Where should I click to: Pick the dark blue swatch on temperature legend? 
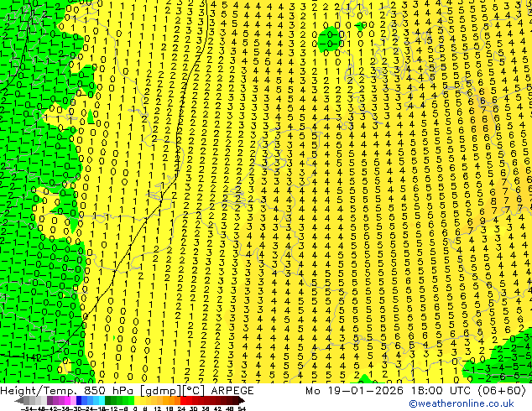pyautogui.click(x=79, y=401)
